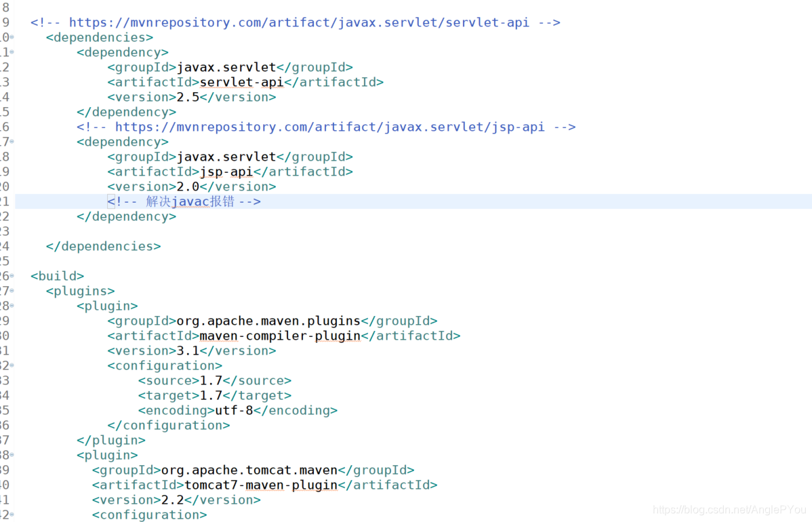Collapse the first dependency fold marker
Screen dimensions: 812x522
[x=12, y=52]
